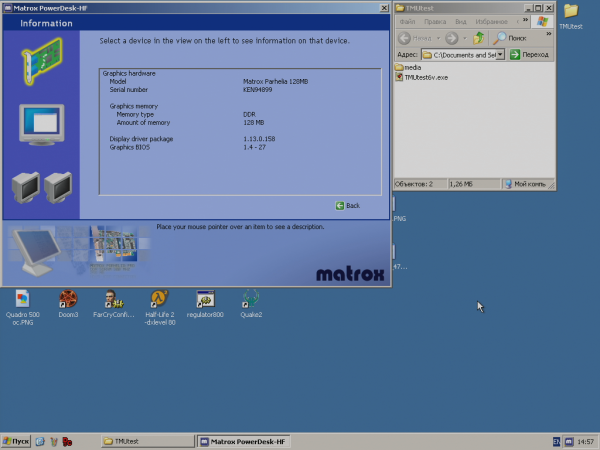
Task: Select the Quadro 500 oc.PNG desktop icon
Action: click(23, 308)
